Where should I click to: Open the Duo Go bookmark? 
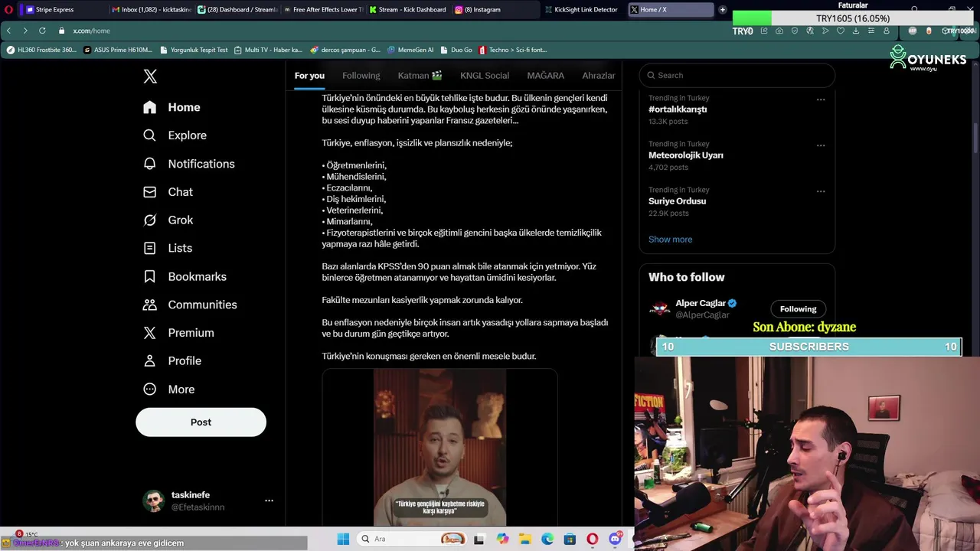tap(456, 50)
